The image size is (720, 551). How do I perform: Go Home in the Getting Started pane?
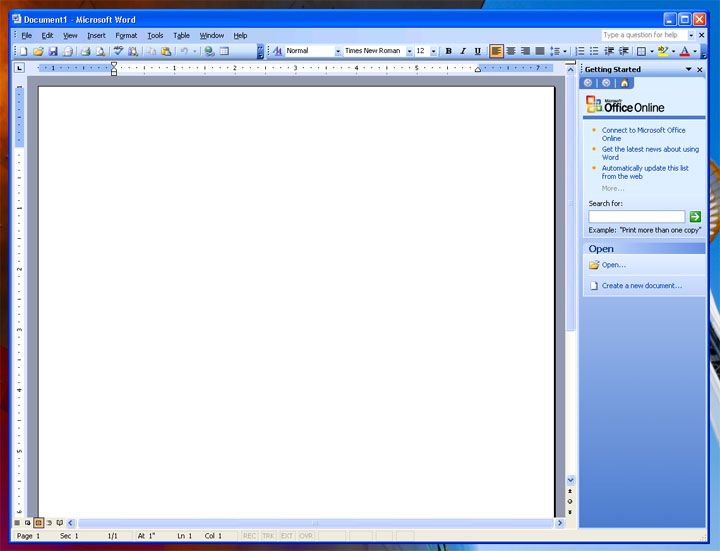(x=624, y=83)
